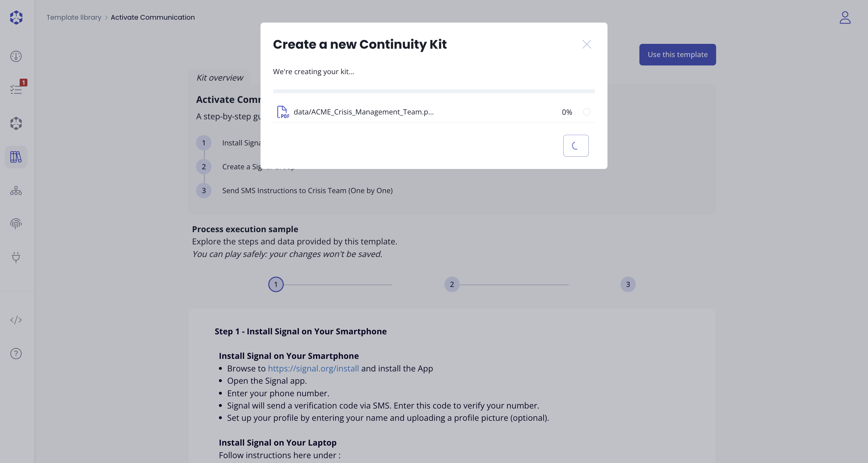Open the organization hierarchy icon
Image resolution: width=868 pixels, height=463 pixels.
click(16, 191)
